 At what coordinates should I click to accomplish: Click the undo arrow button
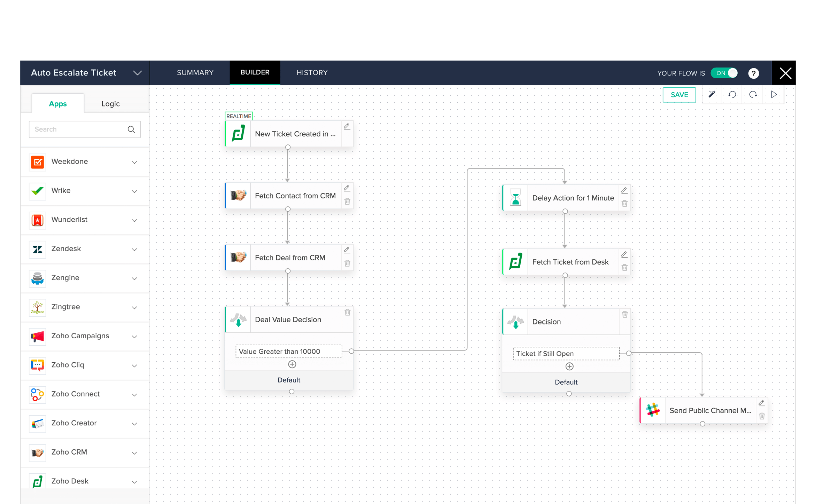point(733,94)
